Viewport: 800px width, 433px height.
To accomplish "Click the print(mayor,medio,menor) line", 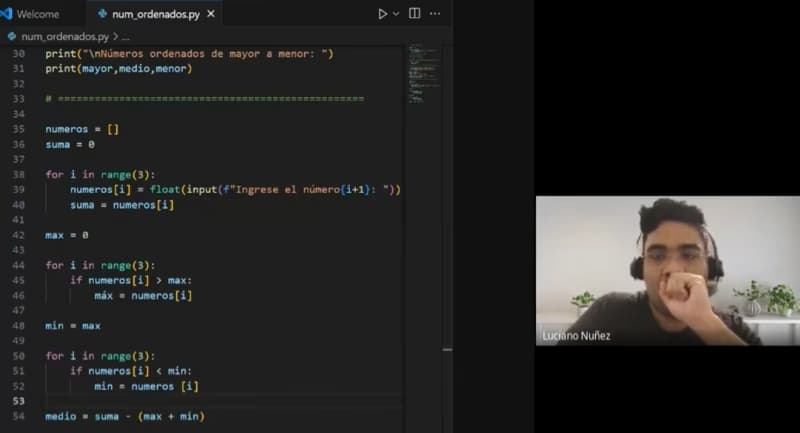I will [x=119, y=68].
